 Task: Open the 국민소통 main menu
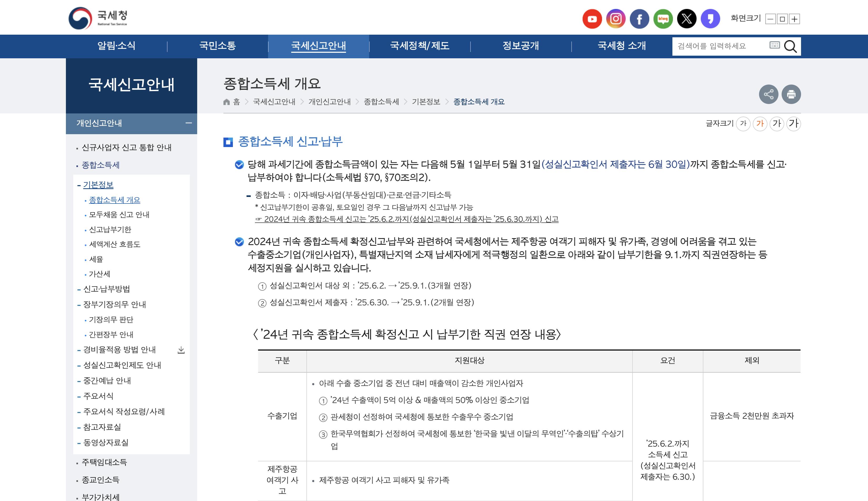click(x=217, y=46)
